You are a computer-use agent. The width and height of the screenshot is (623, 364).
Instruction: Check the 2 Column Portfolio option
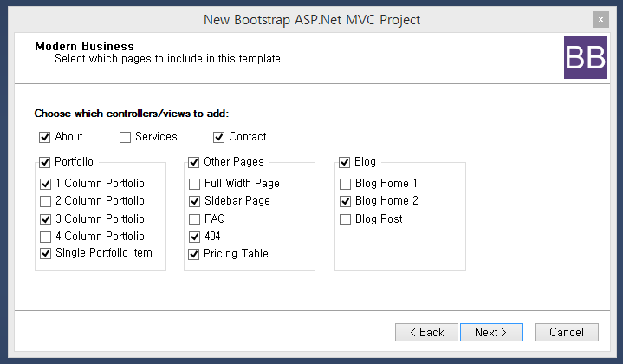(45, 201)
